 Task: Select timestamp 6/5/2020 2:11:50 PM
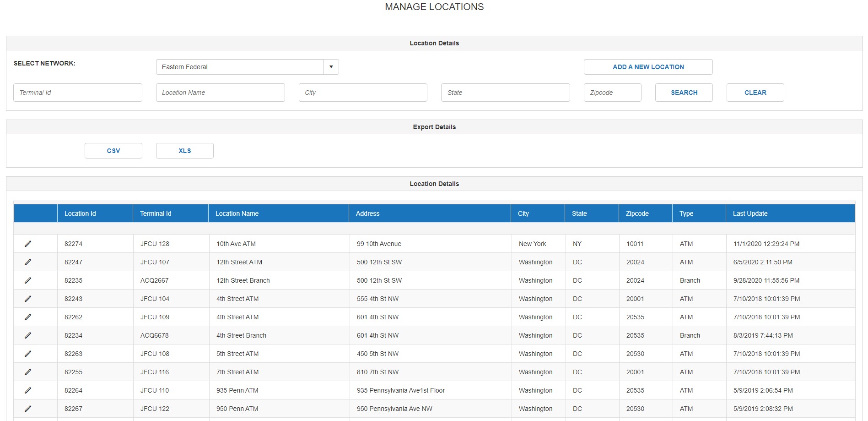(763, 262)
